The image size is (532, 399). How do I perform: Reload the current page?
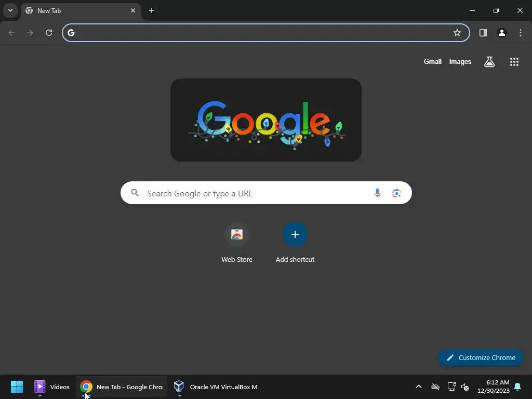point(49,33)
